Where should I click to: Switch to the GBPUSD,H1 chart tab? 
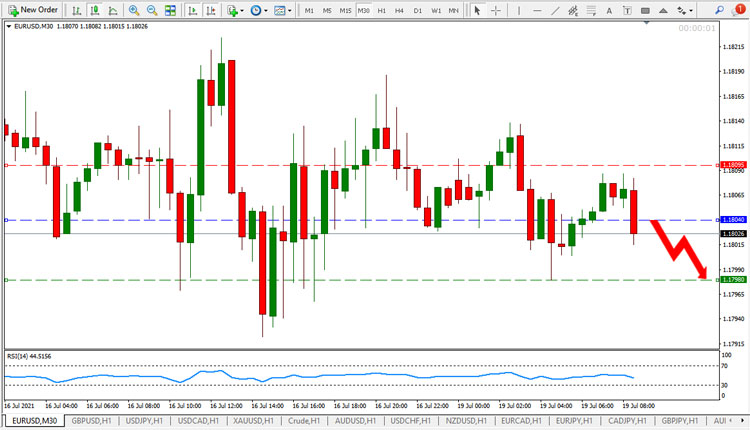tap(91, 420)
